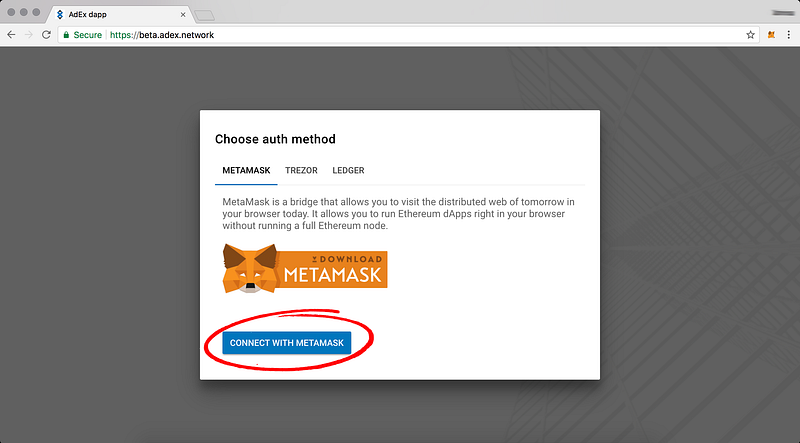800x443 pixels.
Task: Click the browser forward arrow
Action: tap(29, 35)
